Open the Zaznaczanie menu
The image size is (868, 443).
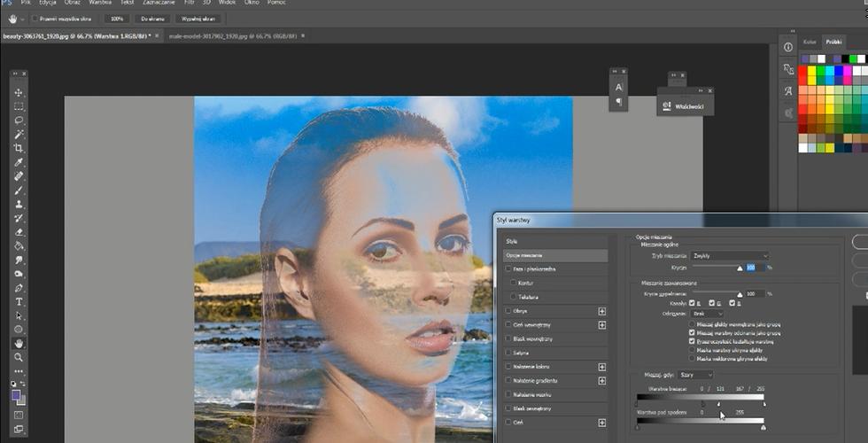(x=159, y=3)
